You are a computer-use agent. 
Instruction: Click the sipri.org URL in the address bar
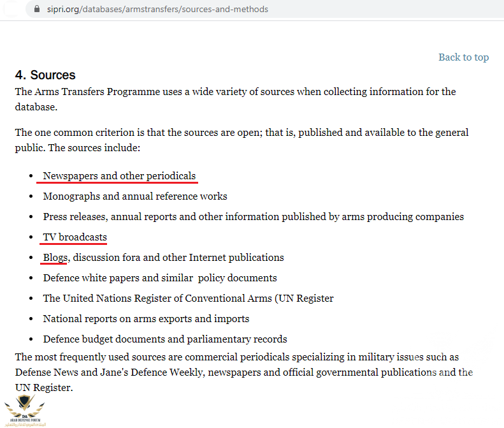[157, 10]
